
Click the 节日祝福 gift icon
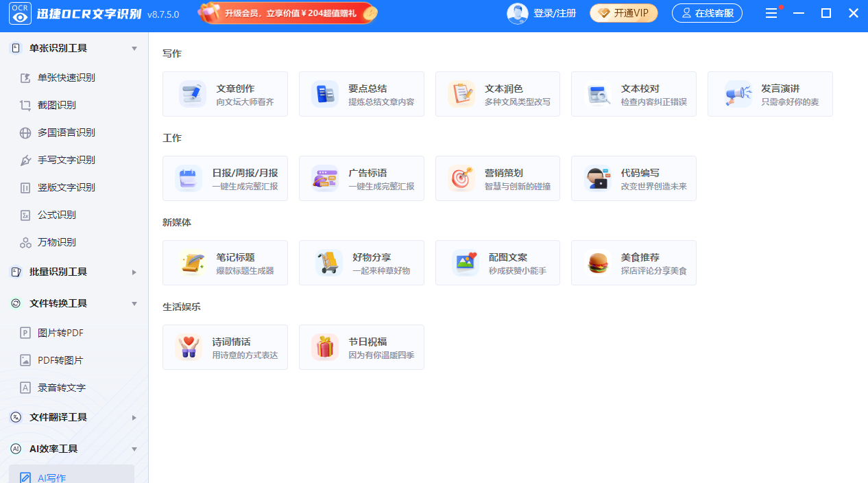pyautogui.click(x=324, y=346)
